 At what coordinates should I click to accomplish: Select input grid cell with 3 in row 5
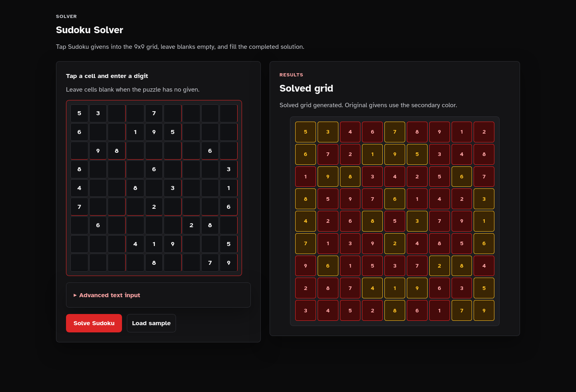click(173, 188)
